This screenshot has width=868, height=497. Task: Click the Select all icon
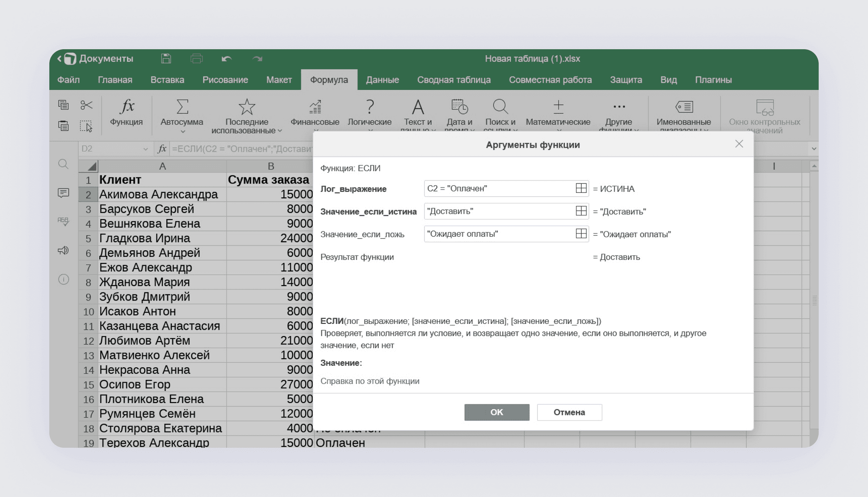(x=86, y=126)
